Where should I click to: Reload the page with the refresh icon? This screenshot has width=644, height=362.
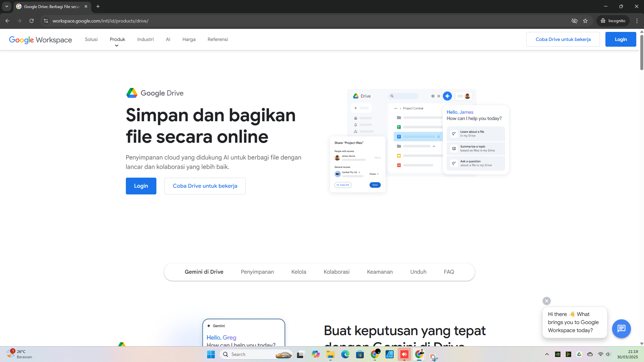[32, 21]
